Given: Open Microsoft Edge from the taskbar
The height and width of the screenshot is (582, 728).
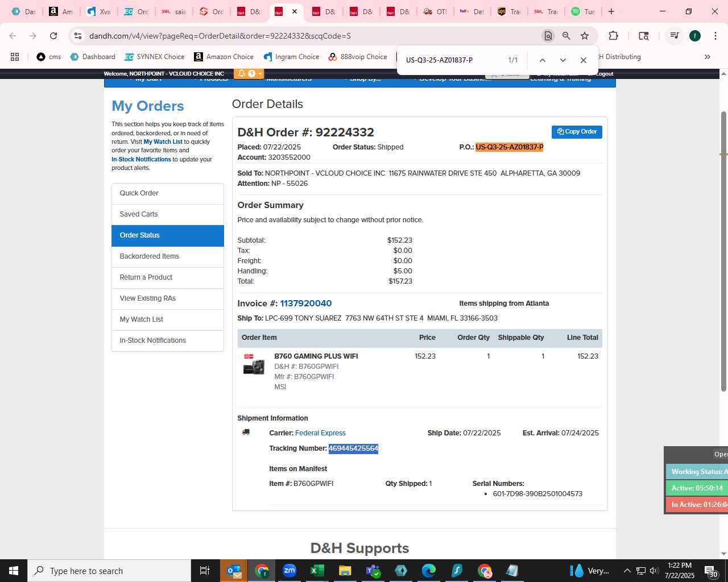Looking at the screenshot, I should click(x=429, y=571).
